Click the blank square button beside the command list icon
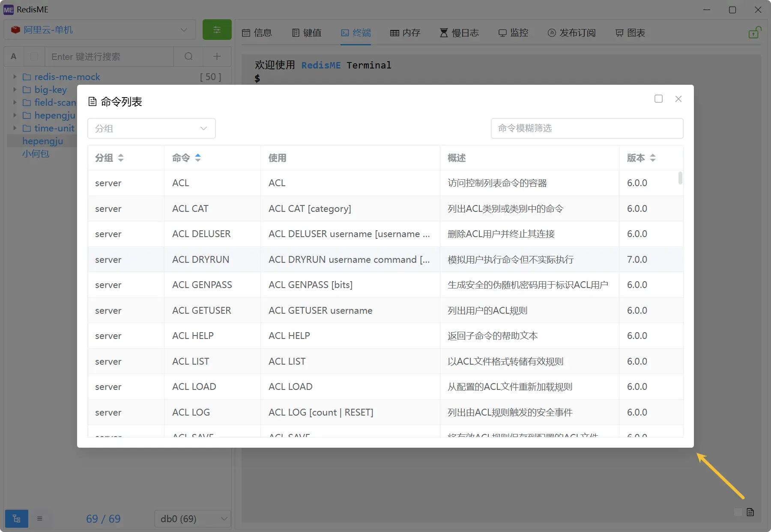The width and height of the screenshot is (771, 532). (x=737, y=512)
